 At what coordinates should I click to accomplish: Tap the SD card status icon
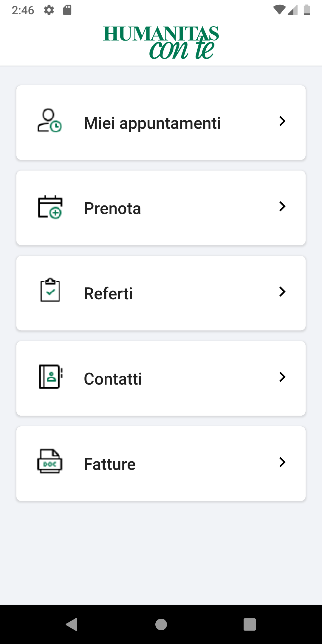67,10
